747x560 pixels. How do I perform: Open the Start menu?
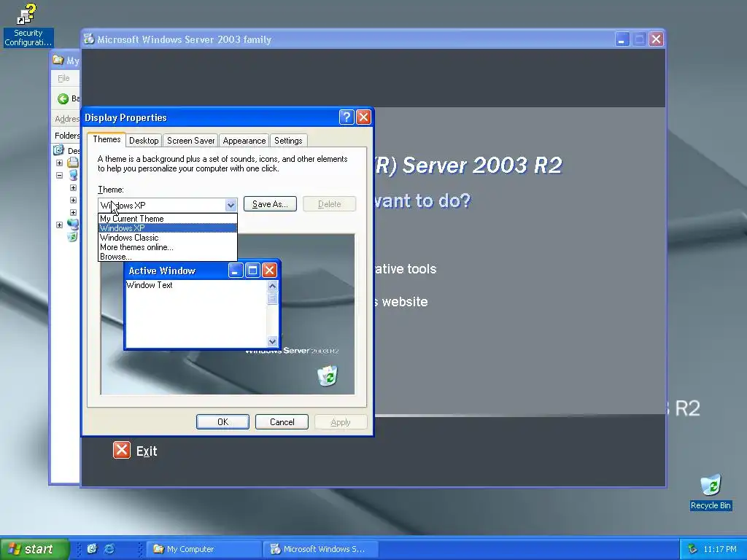click(x=34, y=549)
